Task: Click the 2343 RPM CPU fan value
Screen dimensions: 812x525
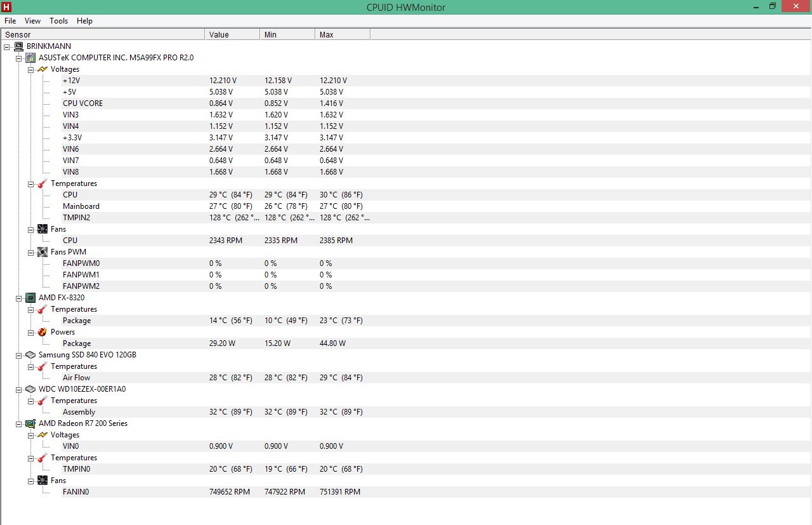Action: coord(226,241)
